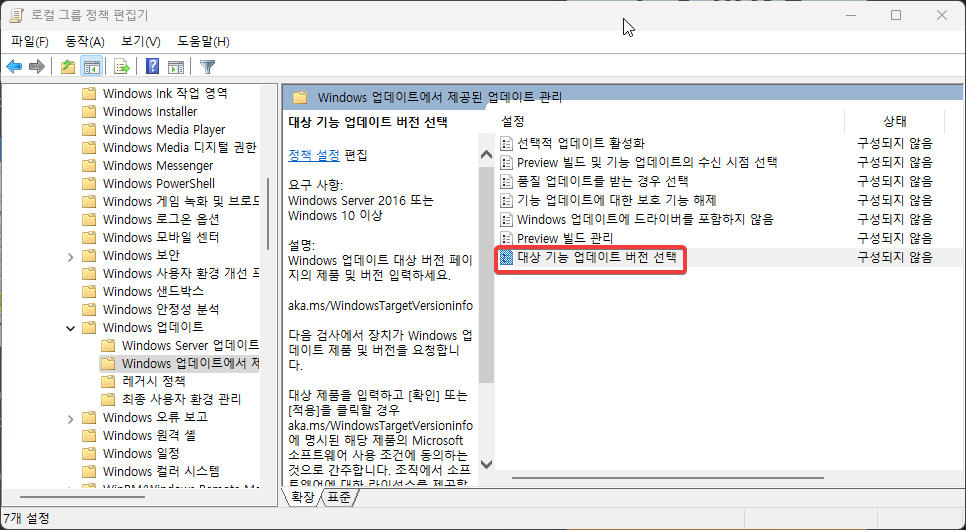
Task: Click the folder icon beside Windows Installer
Action: pos(89,112)
